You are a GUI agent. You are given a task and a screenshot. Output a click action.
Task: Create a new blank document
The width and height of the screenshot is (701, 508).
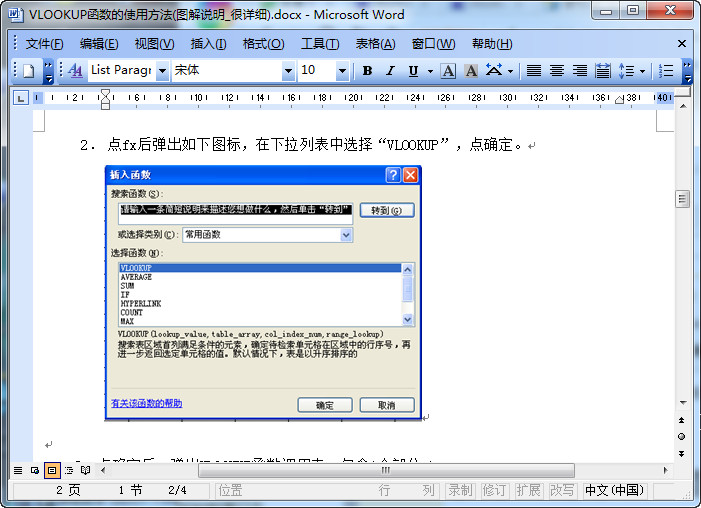[29, 71]
